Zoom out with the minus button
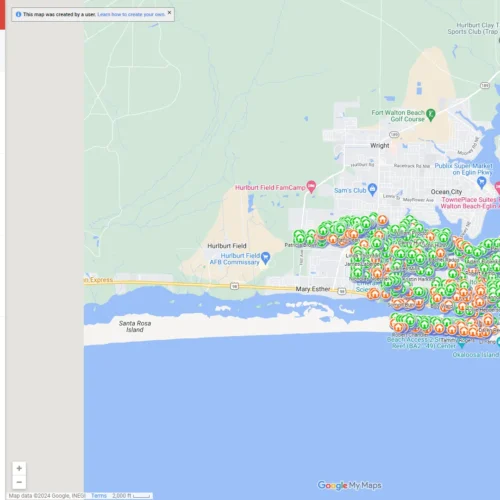The width and height of the screenshot is (500, 500). (x=19, y=482)
